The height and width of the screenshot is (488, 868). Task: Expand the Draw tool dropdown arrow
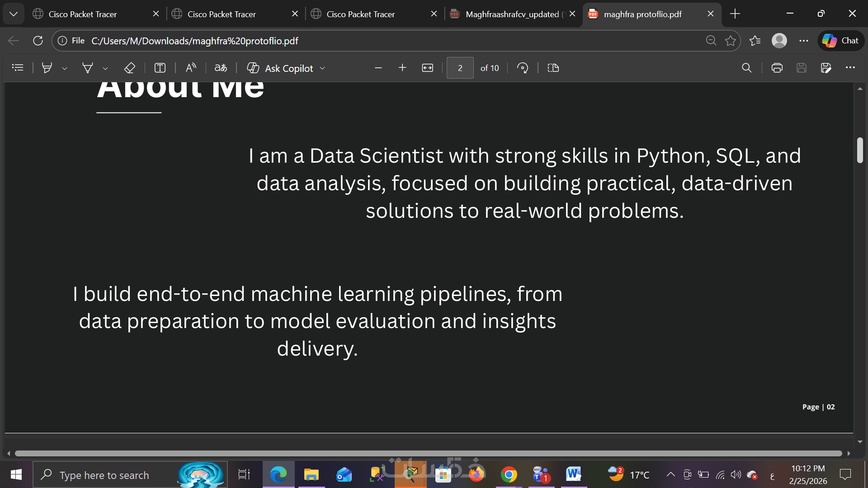pos(105,68)
